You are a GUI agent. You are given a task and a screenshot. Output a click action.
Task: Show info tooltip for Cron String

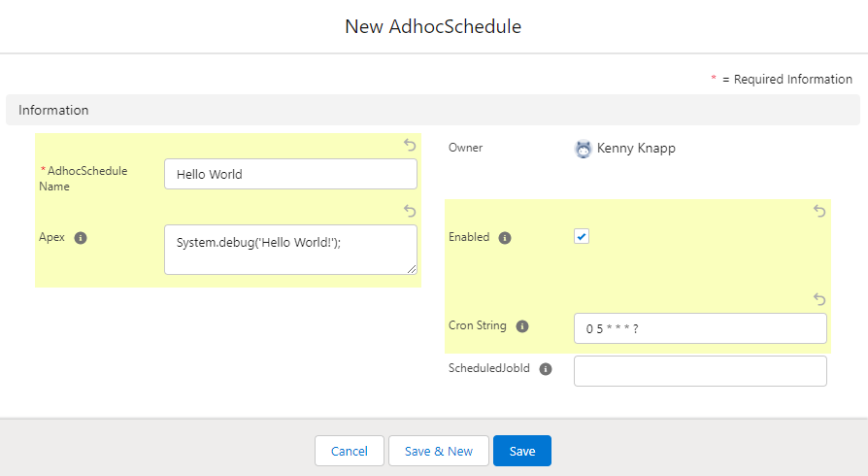522,326
